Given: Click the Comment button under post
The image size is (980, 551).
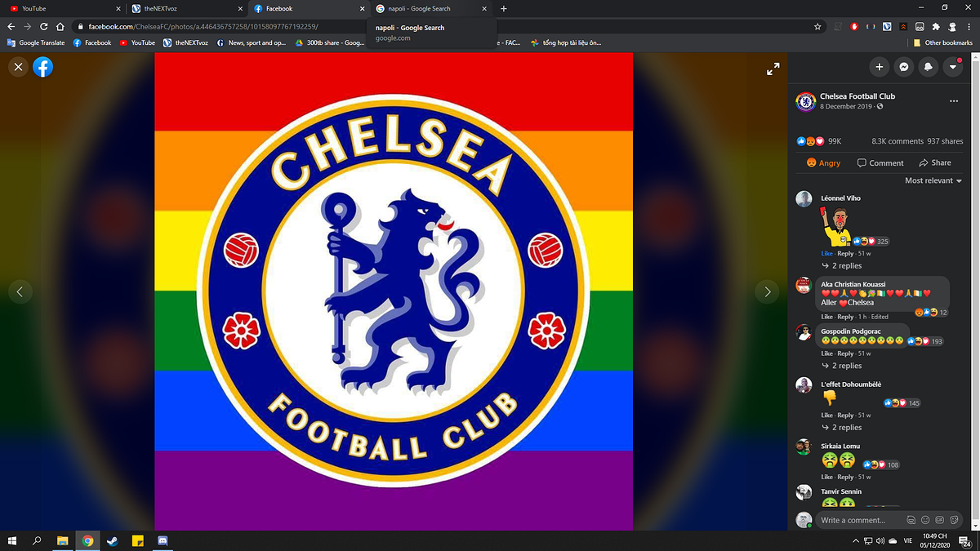Looking at the screenshot, I should [x=880, y=162].
